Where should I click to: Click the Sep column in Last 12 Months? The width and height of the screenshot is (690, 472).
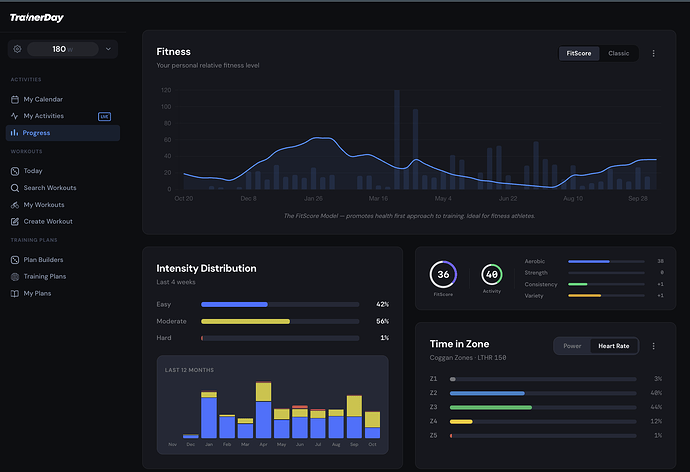(x=354, y=417)
